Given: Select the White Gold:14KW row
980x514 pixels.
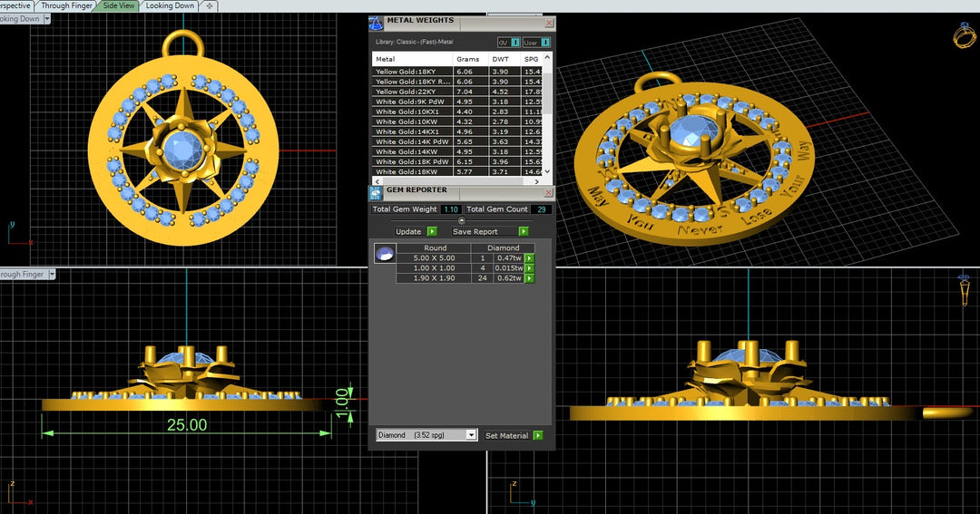Looking at the screenshot, I should coord(457,151).
